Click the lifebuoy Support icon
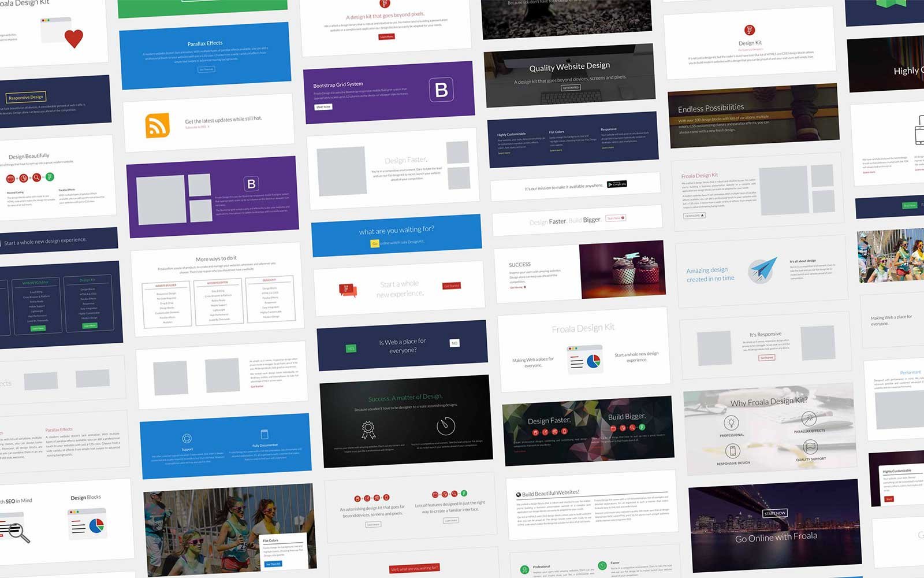This screenshot has height=578, width=924. (187, 438)
